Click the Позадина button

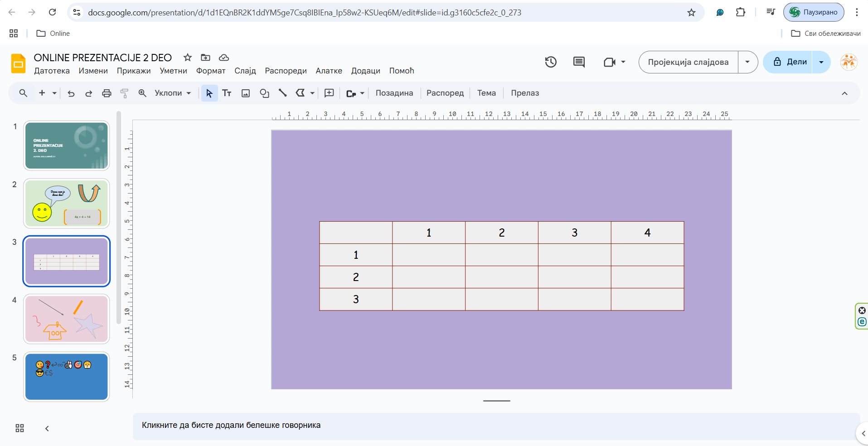394,93
